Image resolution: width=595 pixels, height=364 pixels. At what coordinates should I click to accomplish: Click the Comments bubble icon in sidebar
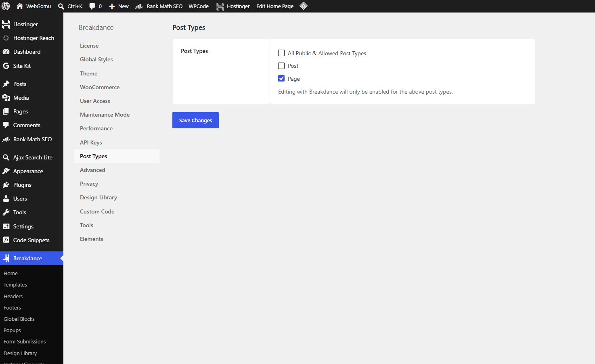click(6, 125)
